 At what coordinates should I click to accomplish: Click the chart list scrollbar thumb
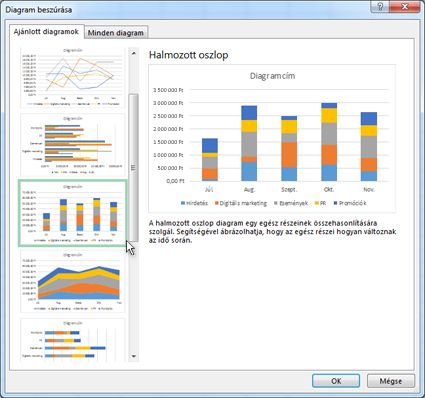tap(134, 168)
